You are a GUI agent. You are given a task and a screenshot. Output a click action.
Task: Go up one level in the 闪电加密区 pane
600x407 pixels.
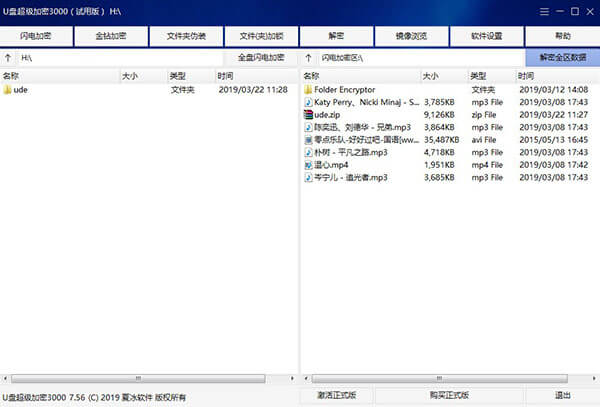pyautogui.click(x=308, y=58)
